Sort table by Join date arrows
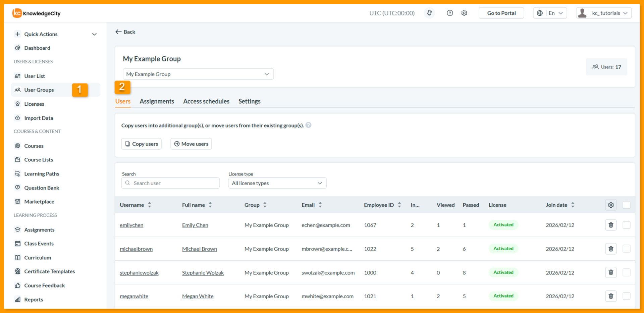Image resolution: width=644 pixels, height=313 pixels. [573, 205]
